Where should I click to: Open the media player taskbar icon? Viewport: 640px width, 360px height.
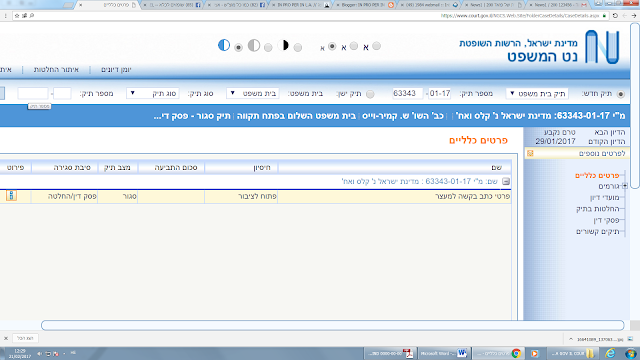click(535, 353)
